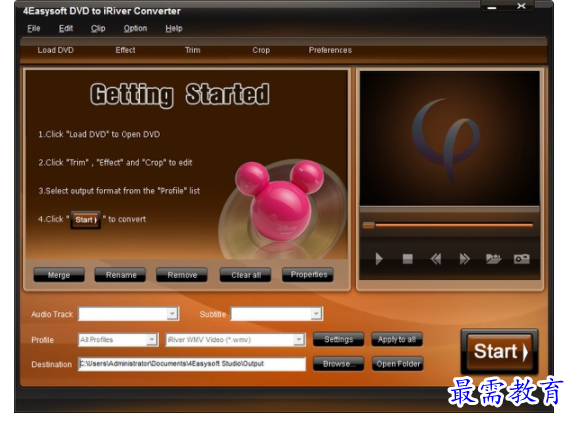This screenshot has height=423, width=572.
Task: Expand the All Profiles category dropdown
Action: [x=151, y=339]
